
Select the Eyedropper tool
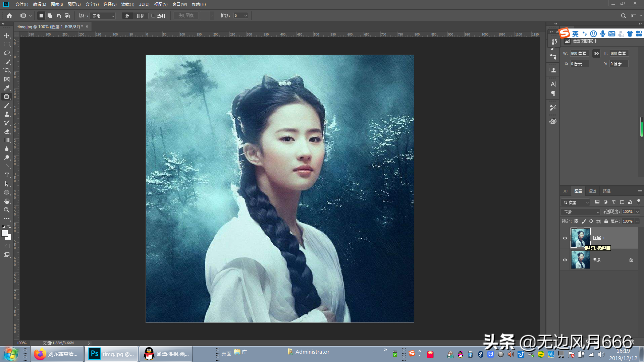7,88
